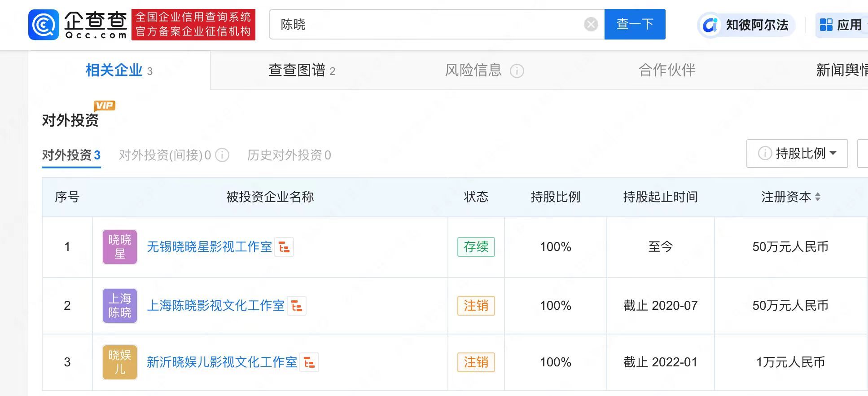The height and width of the screenshot is (396, 868).
Task: Switch to 查查图谱 tab
Action: point(301,70)
